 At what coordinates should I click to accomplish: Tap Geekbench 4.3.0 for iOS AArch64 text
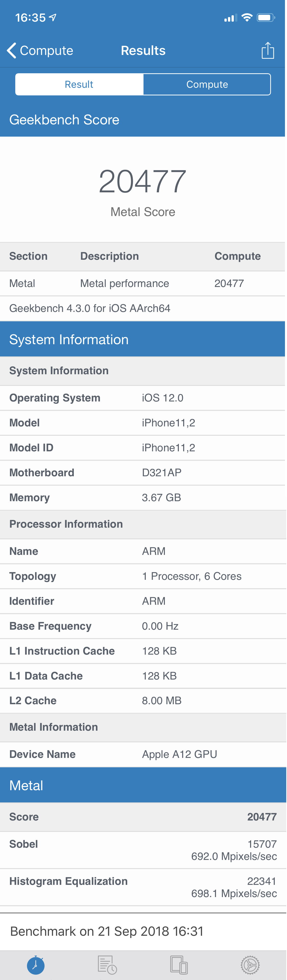[x=90, y=308]
